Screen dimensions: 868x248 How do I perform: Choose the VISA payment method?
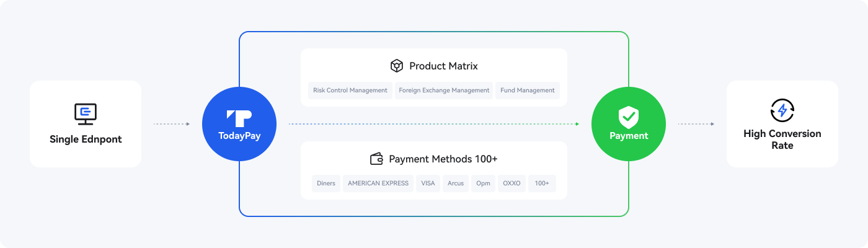tap(428, 184)
